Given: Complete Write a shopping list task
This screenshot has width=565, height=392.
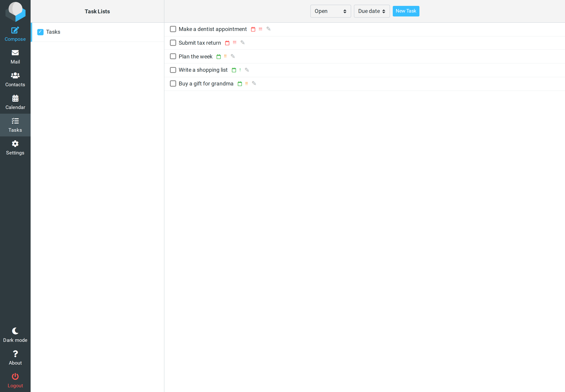Looking at the screenshot, I should point(173,70).
